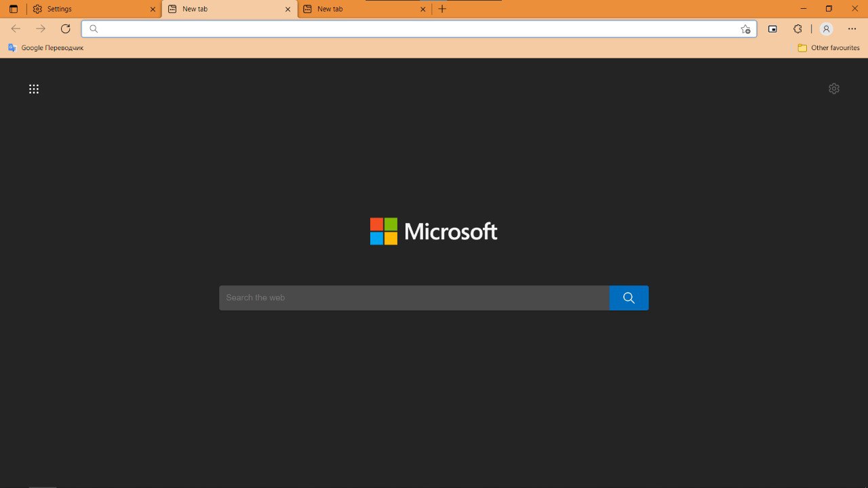Click the Search the web field
The width and height of the screenshot is (868, 488).
click(414, 298)
